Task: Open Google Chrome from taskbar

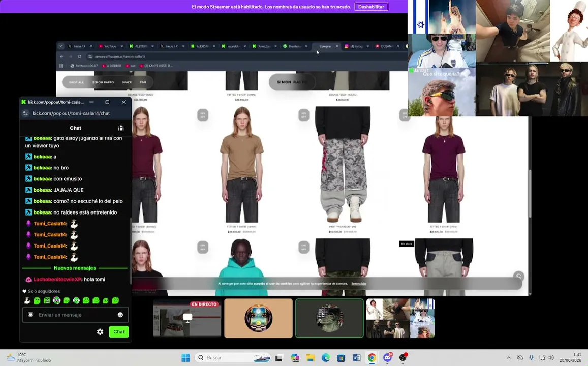Action: point(372,358)
